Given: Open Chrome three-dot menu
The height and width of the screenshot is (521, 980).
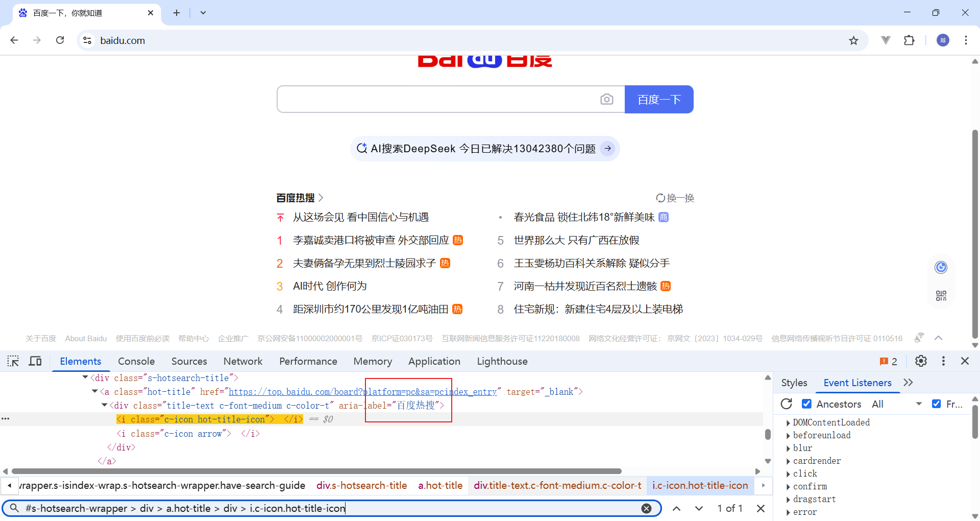Looking at the screenshot, I should 966,40.
